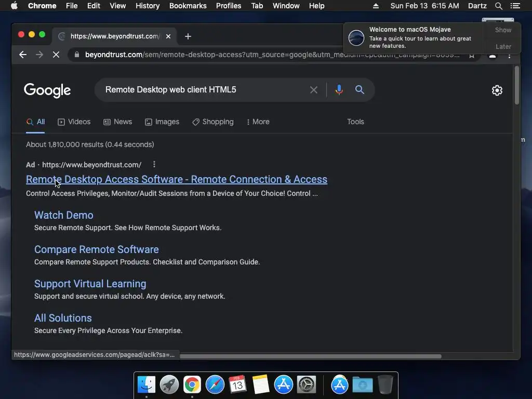Screen dimensions: 532x399
Task: Switch to the Videos results tab
Action: coord(74,122)
